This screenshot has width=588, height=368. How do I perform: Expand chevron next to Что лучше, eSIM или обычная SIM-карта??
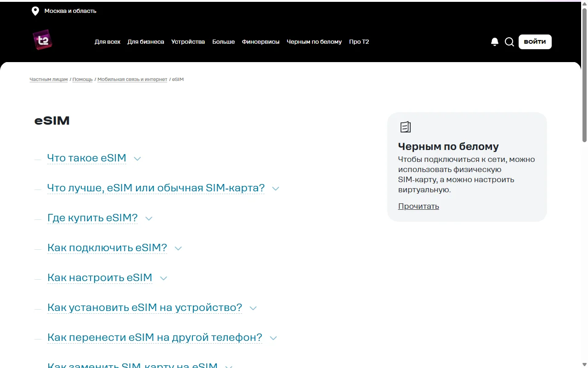point(276,189)
